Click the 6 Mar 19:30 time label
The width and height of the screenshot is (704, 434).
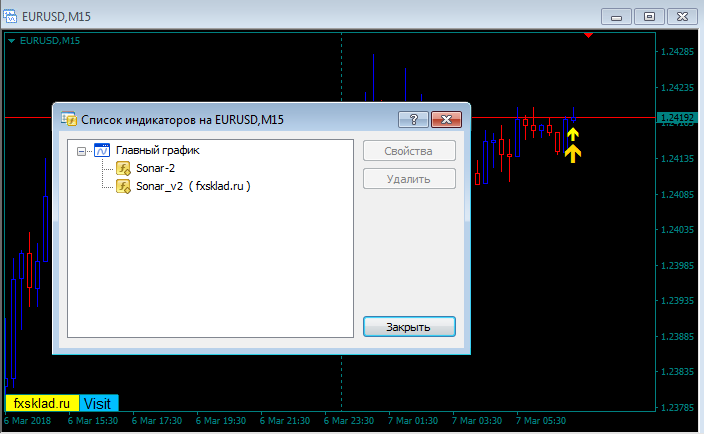(221, 421)
